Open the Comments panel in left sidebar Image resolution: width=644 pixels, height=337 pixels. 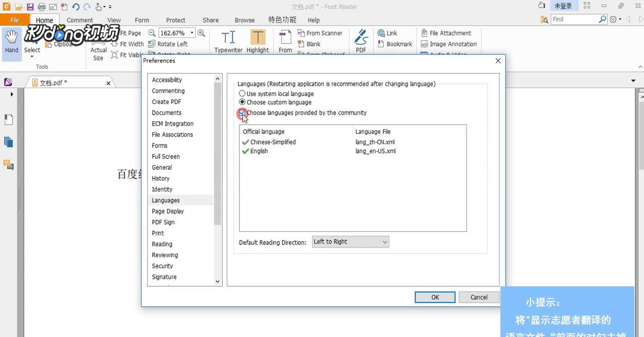pyautogui.click(x=9, y=164)
